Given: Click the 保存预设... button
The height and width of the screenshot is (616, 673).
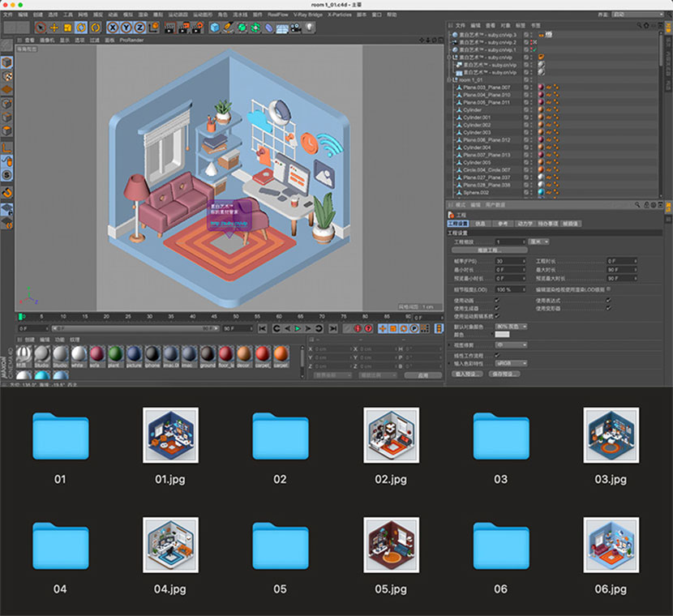Looking at the screenshot, I should pyautogui.click(x=504, y=374).
